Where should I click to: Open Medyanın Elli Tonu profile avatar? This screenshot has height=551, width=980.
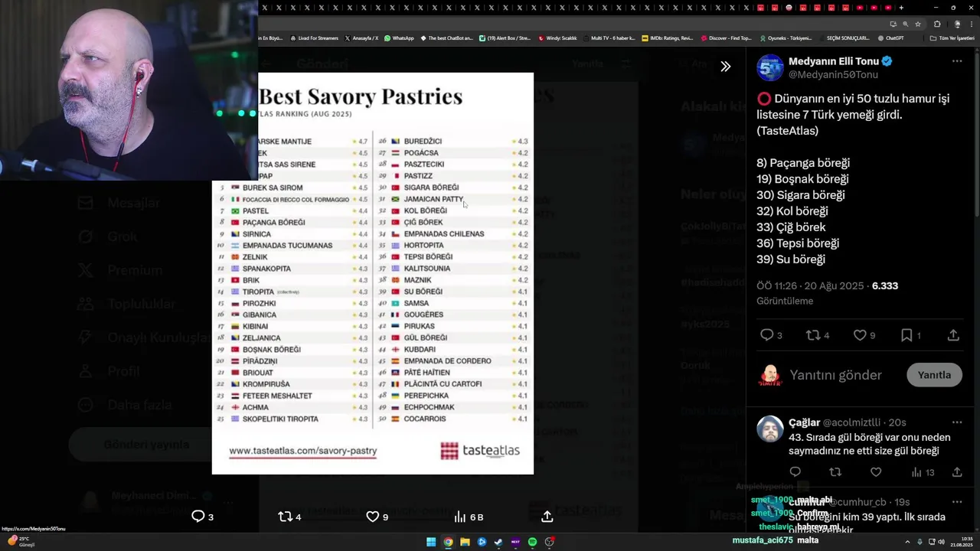(x=770, y=67)
